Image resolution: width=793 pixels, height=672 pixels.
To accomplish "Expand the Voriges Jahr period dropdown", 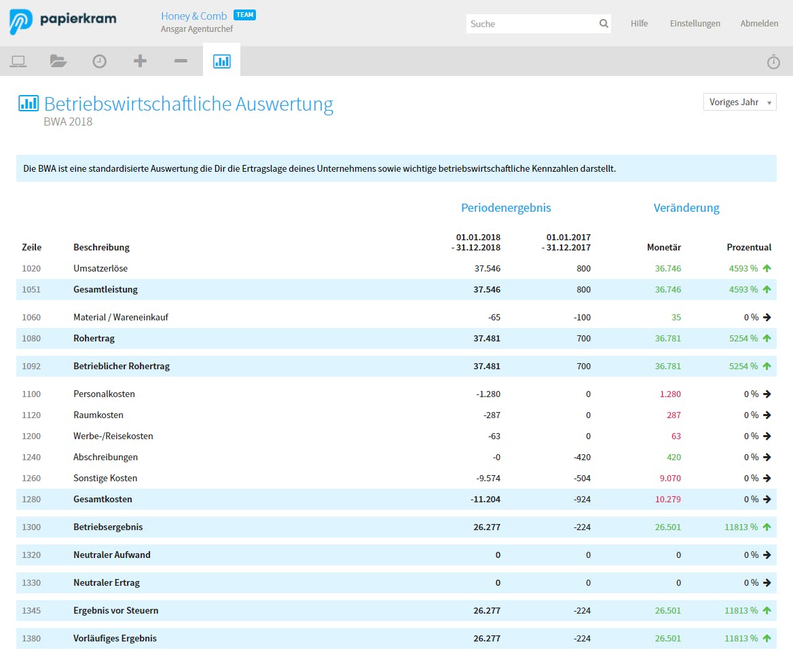I will pyautogui.click(x=739, y=102).
